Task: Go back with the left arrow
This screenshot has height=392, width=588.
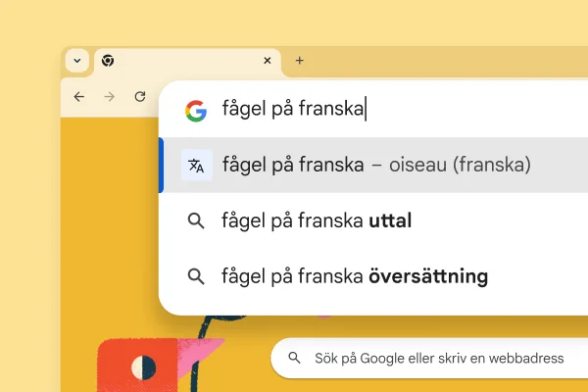Action: (x=79, y=97)
